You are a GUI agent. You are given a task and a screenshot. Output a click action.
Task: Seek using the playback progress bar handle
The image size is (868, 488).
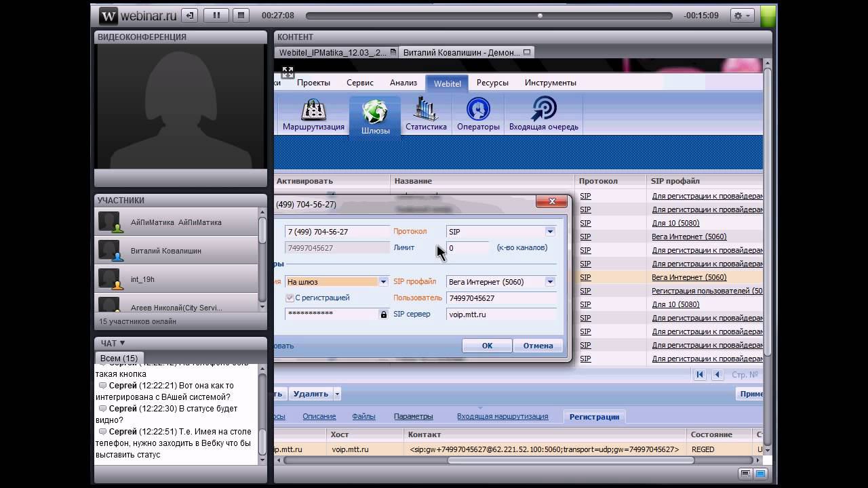click(x=540, y=16)
